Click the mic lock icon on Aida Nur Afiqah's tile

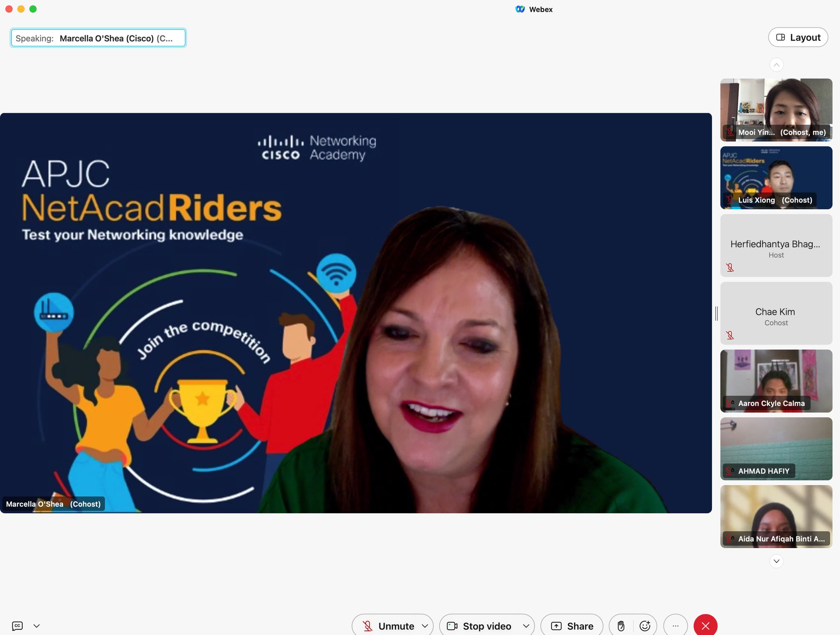pyautogui.click(x=730, y=538)
